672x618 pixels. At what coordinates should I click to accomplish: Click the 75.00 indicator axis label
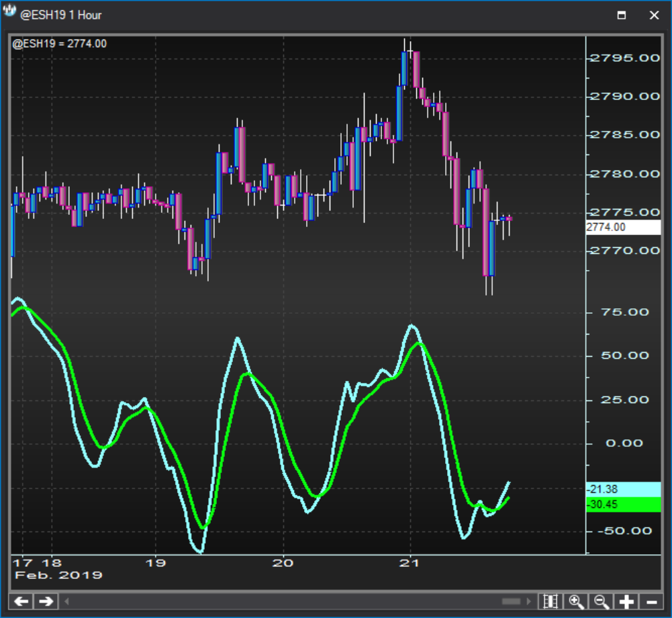click(x=625, y=312)
